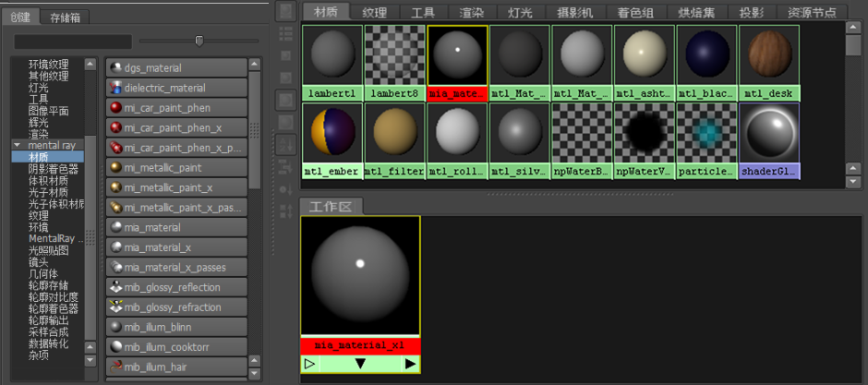Create an mia_material_x_passes node

[176, 267]
